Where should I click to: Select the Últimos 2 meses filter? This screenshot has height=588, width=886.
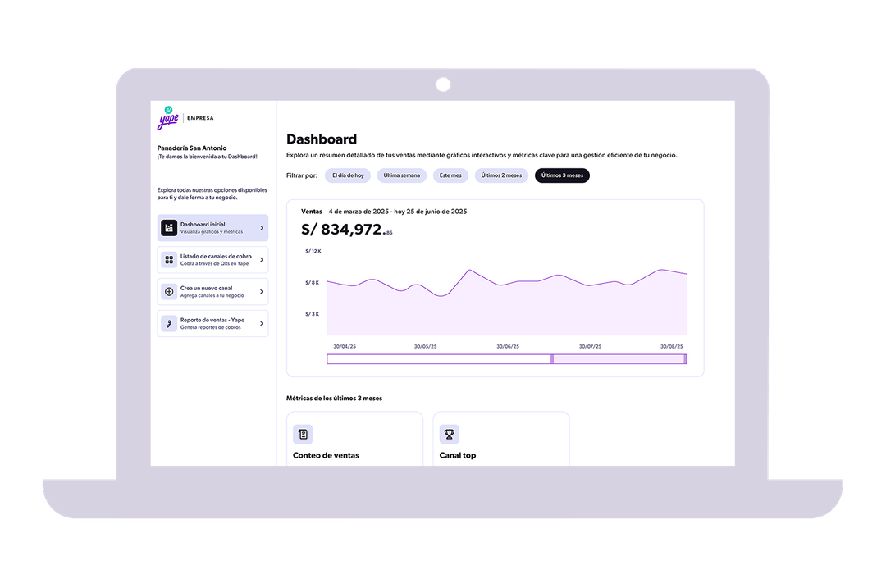point(501,175)
